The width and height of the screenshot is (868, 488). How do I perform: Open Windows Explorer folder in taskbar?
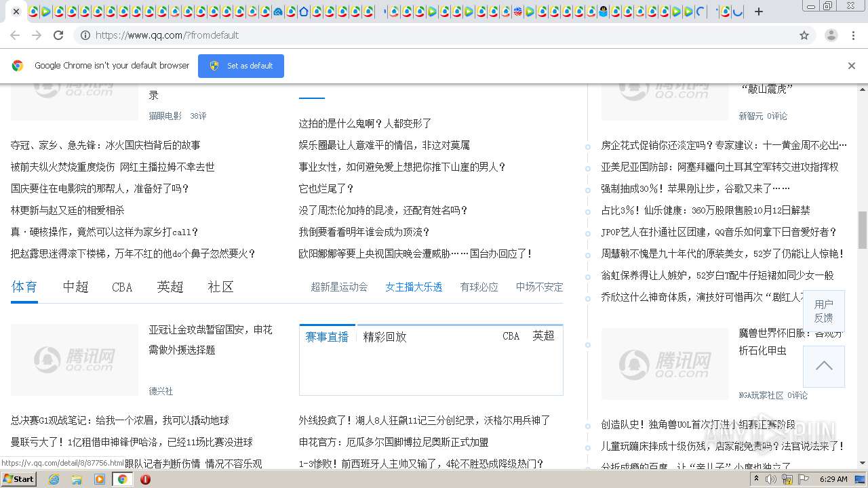tap(77, 479)
